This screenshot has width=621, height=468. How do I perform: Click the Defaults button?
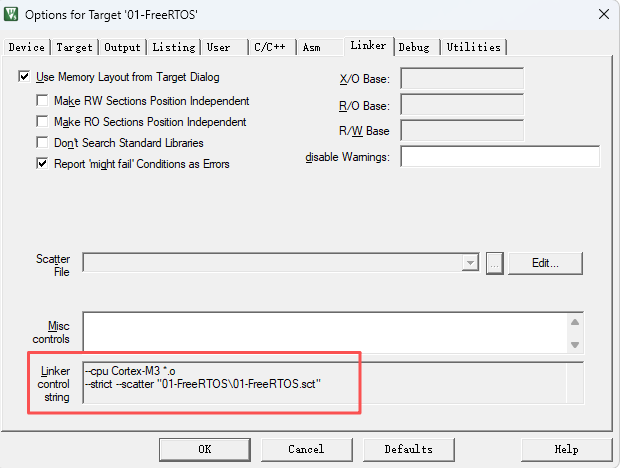pos(408,449)
